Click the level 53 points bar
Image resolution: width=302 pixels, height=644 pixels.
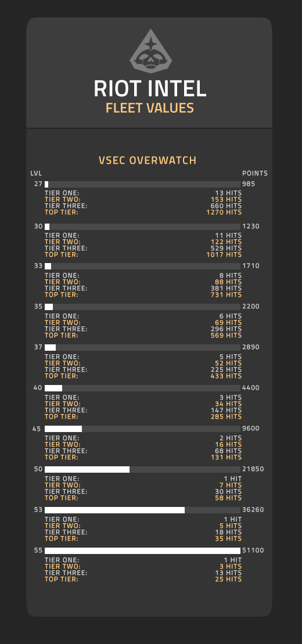(x=142, y=510)
